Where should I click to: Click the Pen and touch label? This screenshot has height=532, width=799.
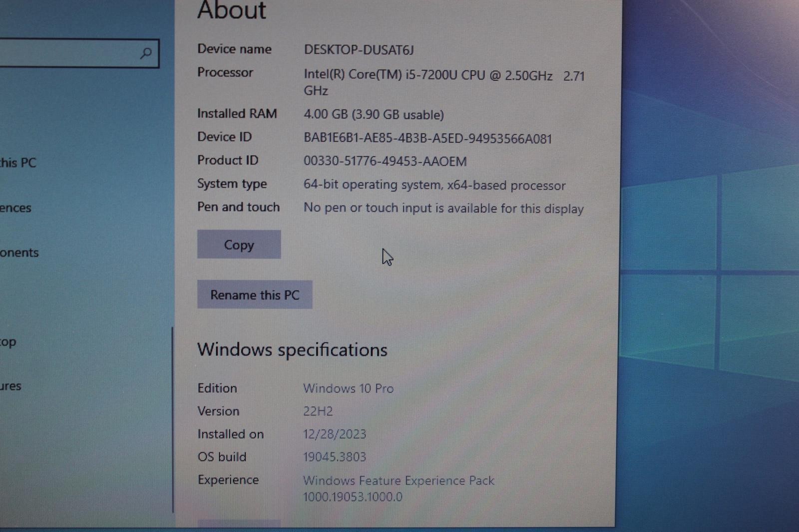tap(238, 207)
